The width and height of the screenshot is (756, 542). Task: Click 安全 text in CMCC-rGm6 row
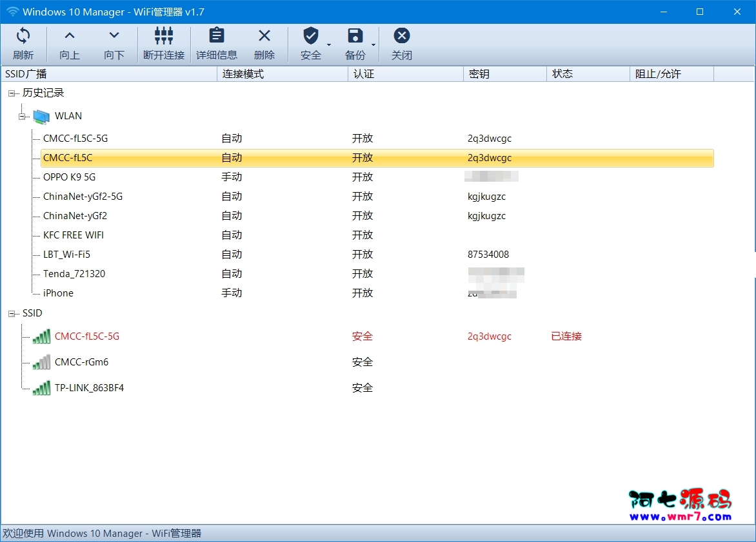point(362,362)
